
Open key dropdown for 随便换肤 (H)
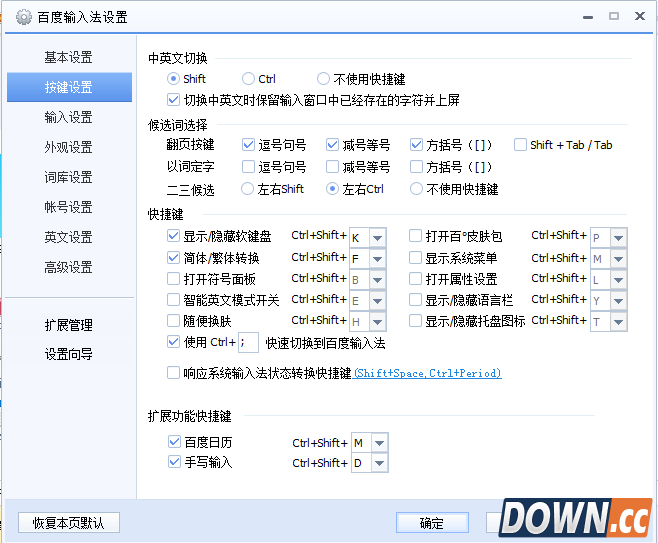pyautogui.click(x=377, y=322)
